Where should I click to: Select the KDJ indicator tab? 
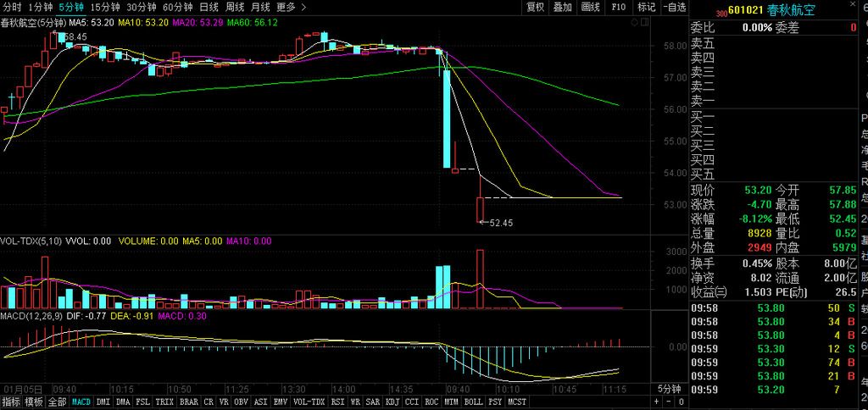(x=392, y=402)
